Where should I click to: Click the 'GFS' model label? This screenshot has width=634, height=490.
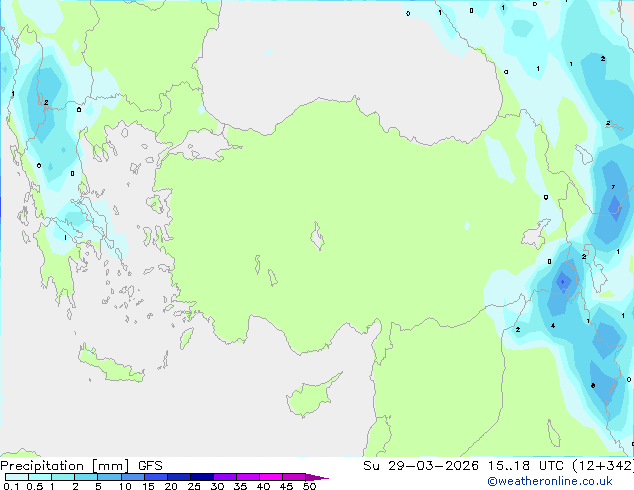pyautogui.click(x=150, y=466)
